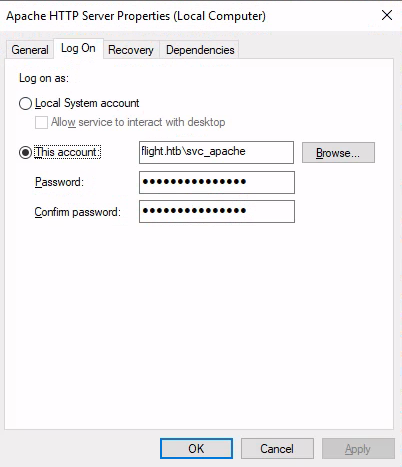
Task: Select the This account radio button
Action: 26,153
